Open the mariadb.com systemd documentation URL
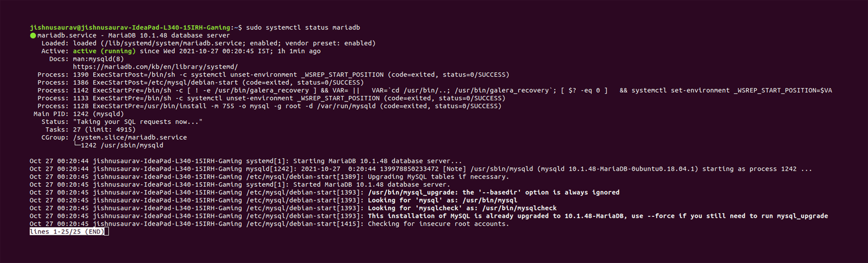Viewport: 868px width, 263px height. point(155,67)
